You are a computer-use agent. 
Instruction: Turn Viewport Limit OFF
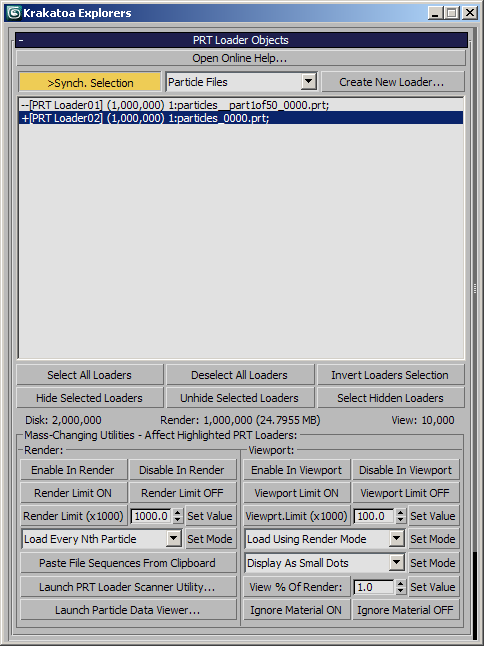pyautogui.click(x=406, y=493)
